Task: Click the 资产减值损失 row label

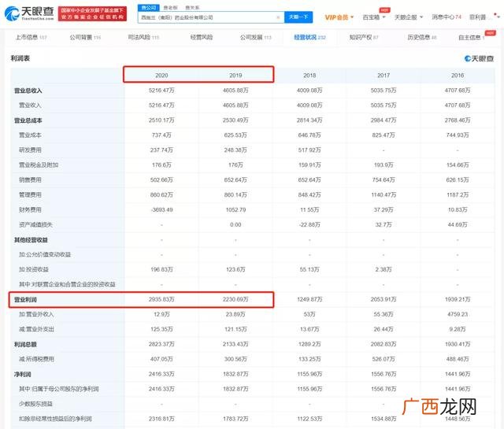Action: pyautogui.click(x=35, y=224)
